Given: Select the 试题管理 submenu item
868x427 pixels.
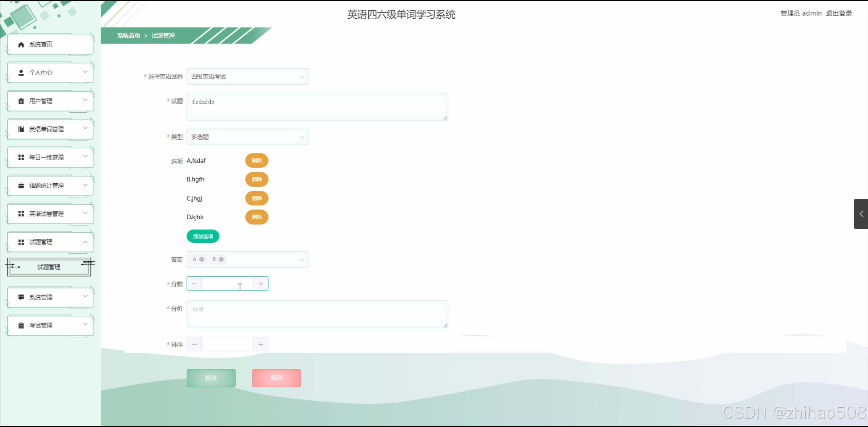Looking at the screenshot, I should pos(49,267).
